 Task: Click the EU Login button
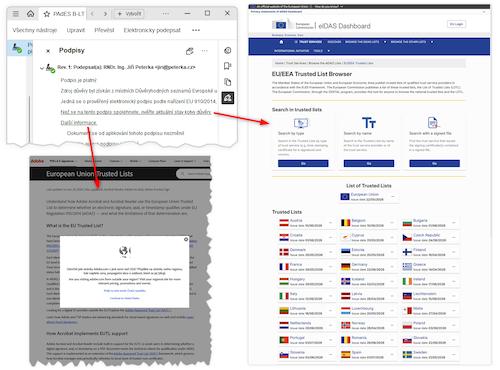pyautogui.click(x=456, y=24)
